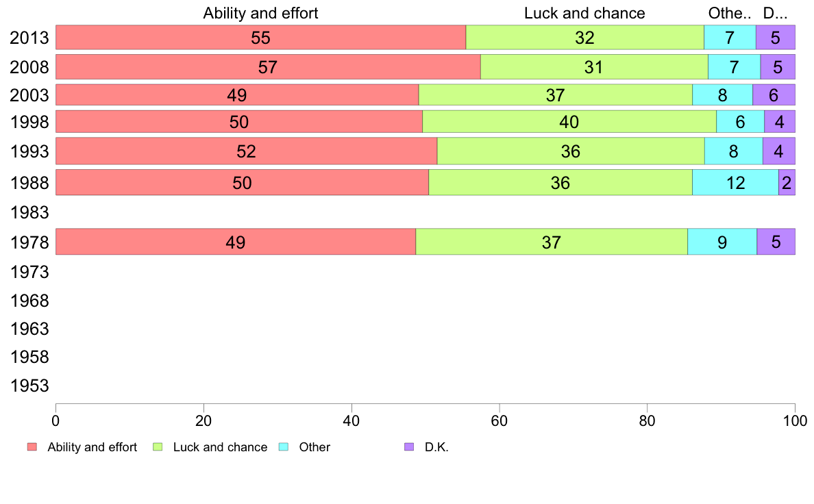Click the 2003 Other segment showing 8
814x504 pixels.
click(x=723, y=95)
